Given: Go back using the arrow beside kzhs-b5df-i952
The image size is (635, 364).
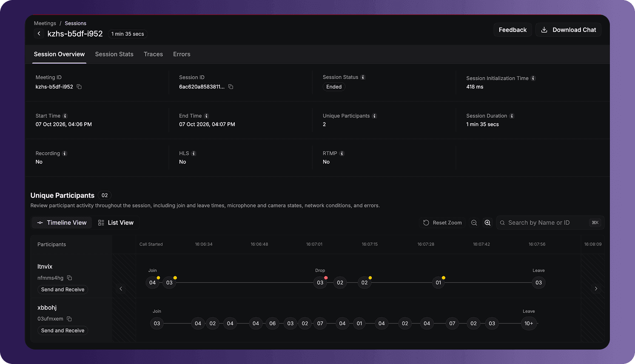Looking at the screenshot, I should point(39,34).
